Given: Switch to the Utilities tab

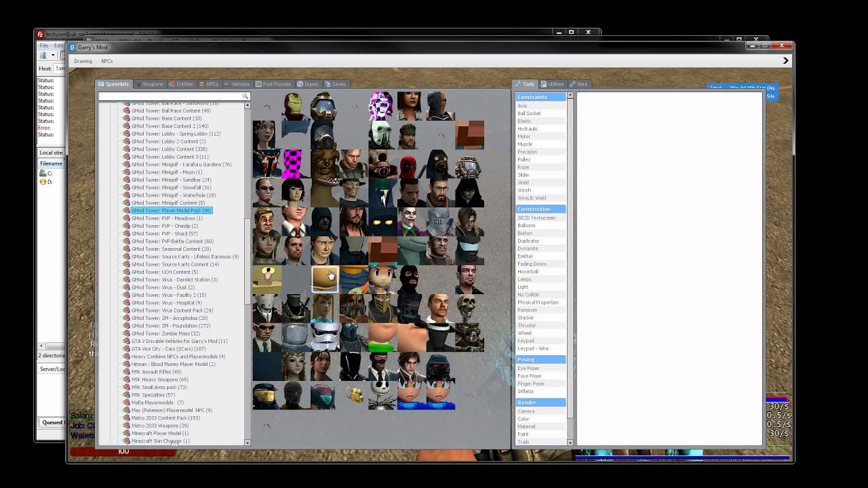Looking at the screenshot, I should pos(552,84).
